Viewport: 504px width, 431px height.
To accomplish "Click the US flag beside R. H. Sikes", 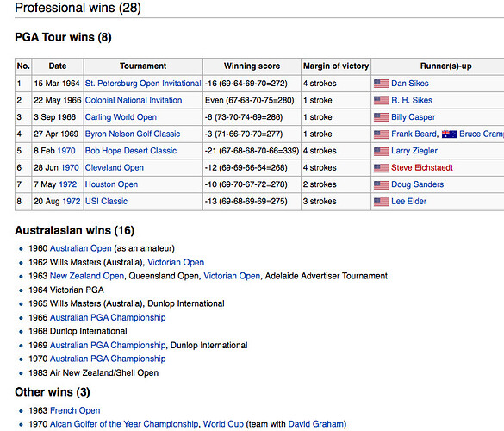I will tap(381, 100).
